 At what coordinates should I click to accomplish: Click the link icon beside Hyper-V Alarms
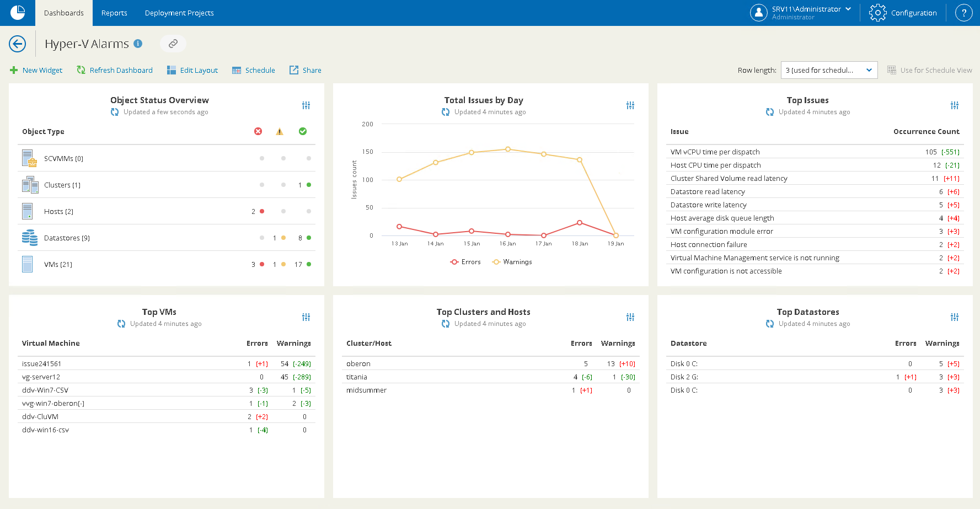[x=173, y=44]
